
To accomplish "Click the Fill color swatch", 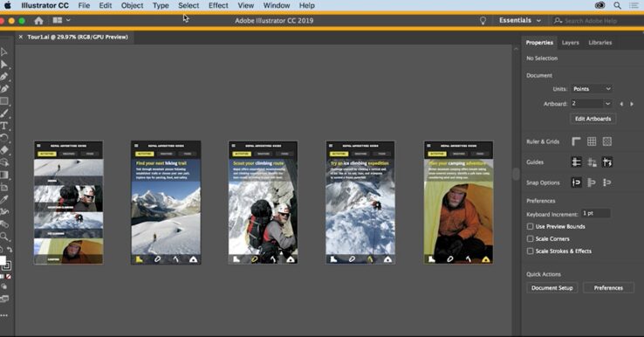I will (3, 260).
